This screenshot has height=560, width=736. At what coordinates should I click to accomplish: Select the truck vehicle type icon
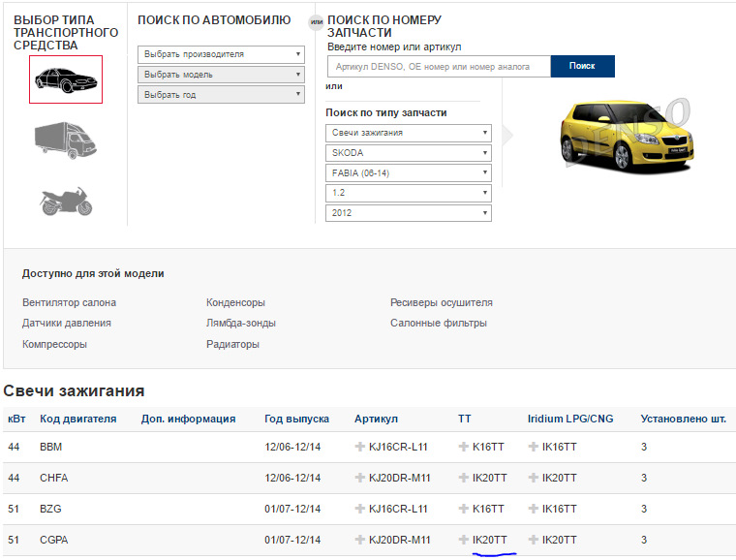[x=66, y=140]
